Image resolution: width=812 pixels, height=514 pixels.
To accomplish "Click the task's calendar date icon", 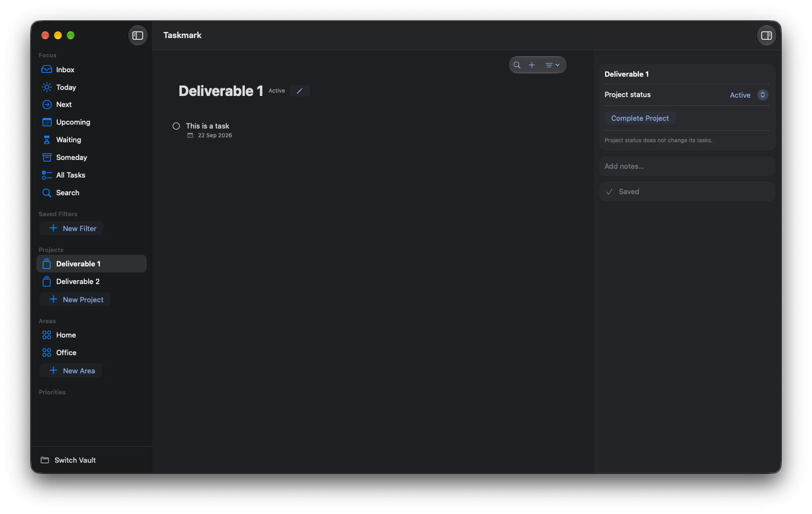I will 190,136.
